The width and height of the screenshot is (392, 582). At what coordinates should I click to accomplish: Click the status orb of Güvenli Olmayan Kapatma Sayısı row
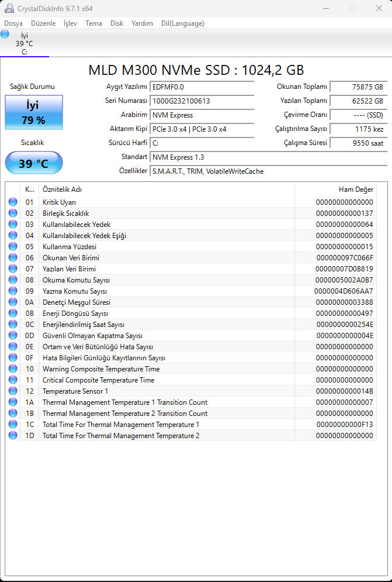(x=13, y=336)
